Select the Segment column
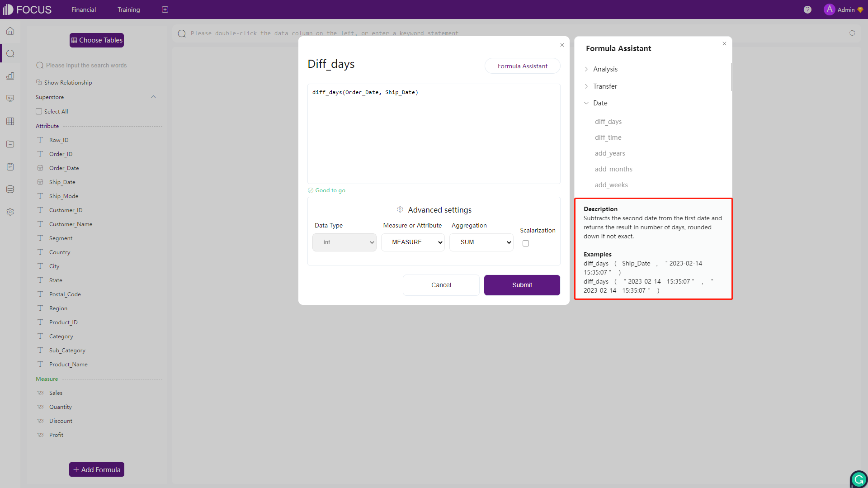Image resolution: width=868 pixels, height=488 pixels. click(x=61, y=238)
